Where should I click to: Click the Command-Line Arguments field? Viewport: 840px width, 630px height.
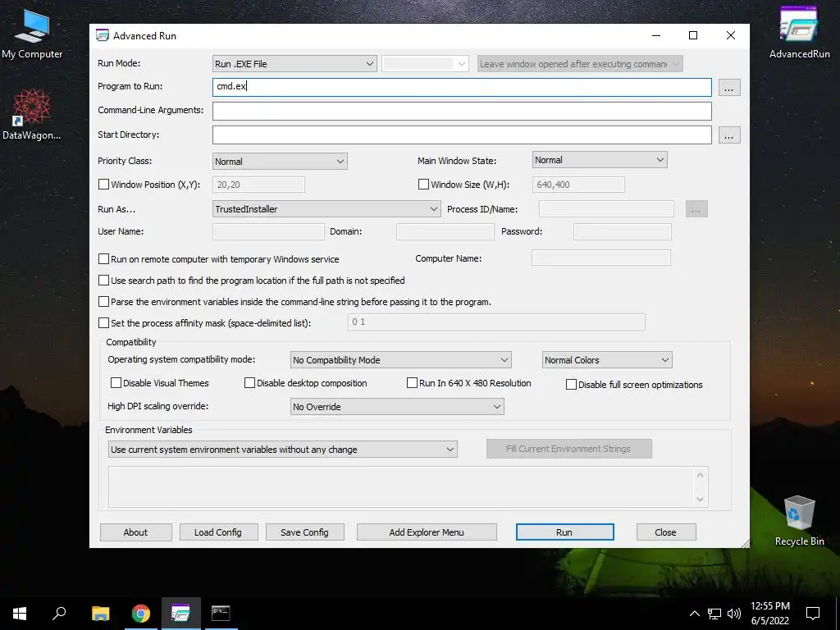coord(462,111)
